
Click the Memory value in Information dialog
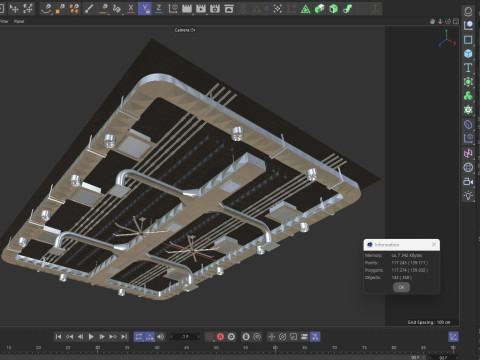[x=407, y=255]
